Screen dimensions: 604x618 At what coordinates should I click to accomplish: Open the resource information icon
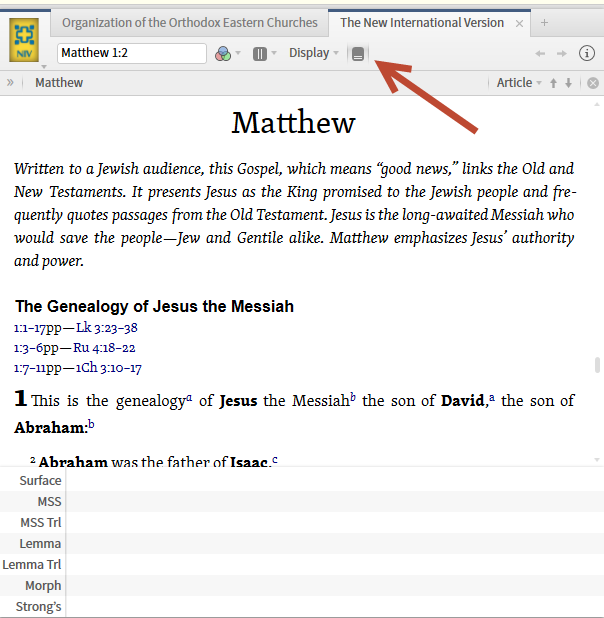tap(587, 53)
